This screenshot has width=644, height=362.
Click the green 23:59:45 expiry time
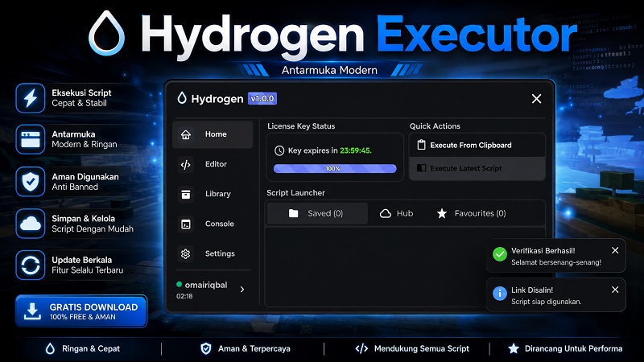coord(356,150)
